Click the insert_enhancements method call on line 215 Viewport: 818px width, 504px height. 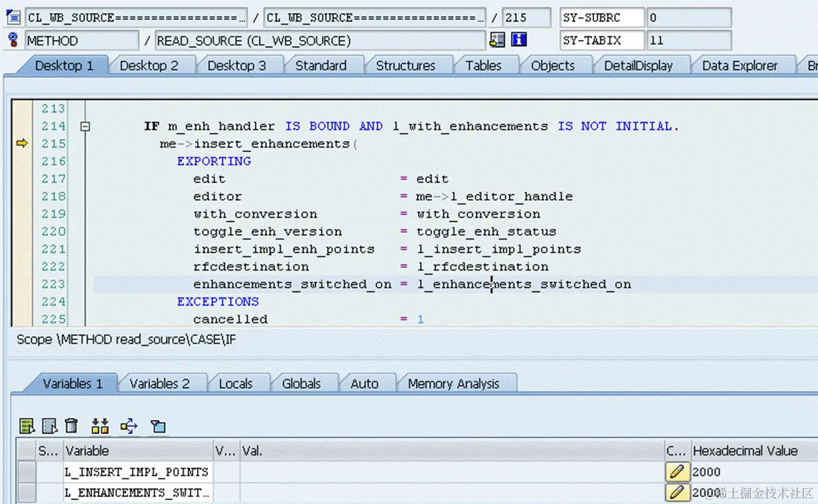(x=272, y=144)
